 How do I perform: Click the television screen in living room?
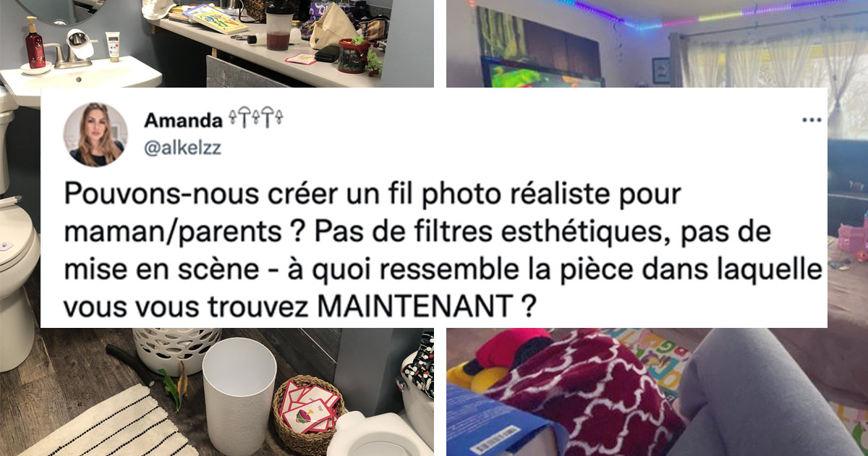pos(541,72)
